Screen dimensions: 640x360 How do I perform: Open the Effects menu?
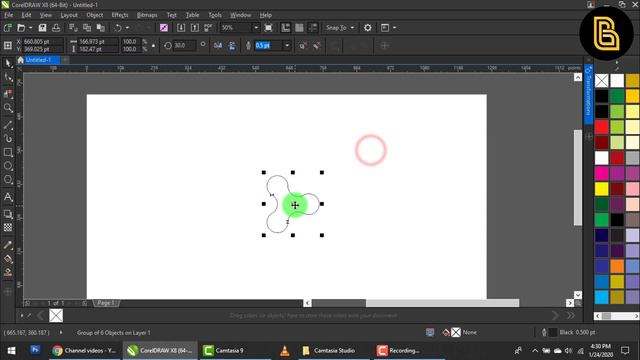(x=120, y=15)
